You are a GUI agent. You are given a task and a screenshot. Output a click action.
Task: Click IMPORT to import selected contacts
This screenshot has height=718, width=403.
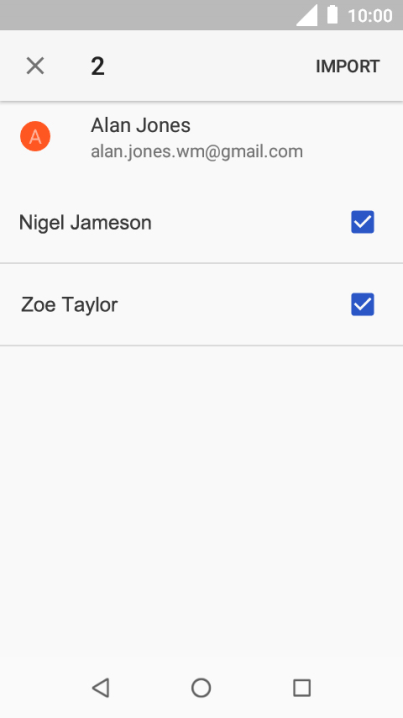pyautogui.click(x=348, y=66)
